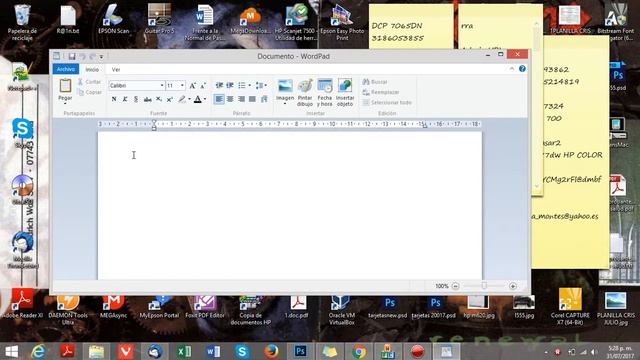Click the increase indent icon
The height and width of the screenshot is (360, 640).
tap(230, 85)
